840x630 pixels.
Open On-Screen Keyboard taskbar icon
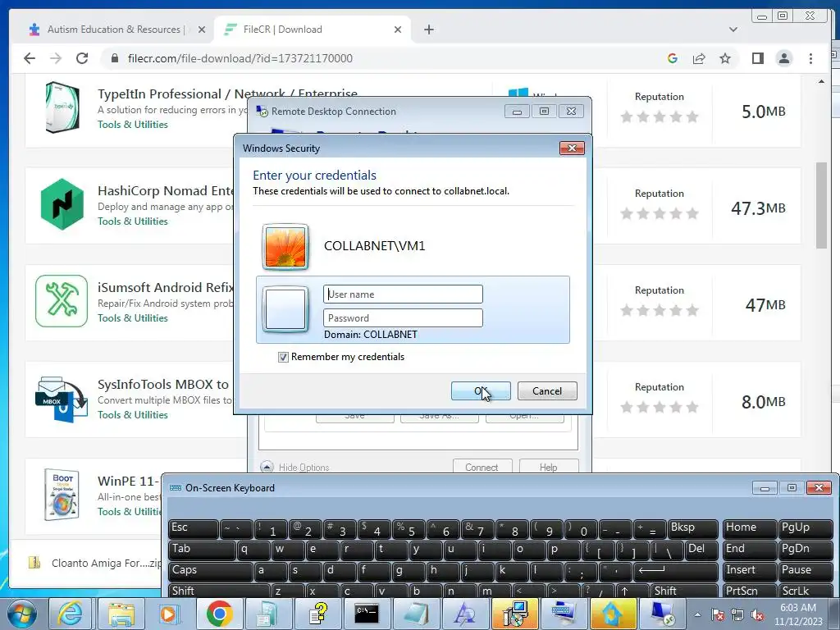click(x=563, y=614)
